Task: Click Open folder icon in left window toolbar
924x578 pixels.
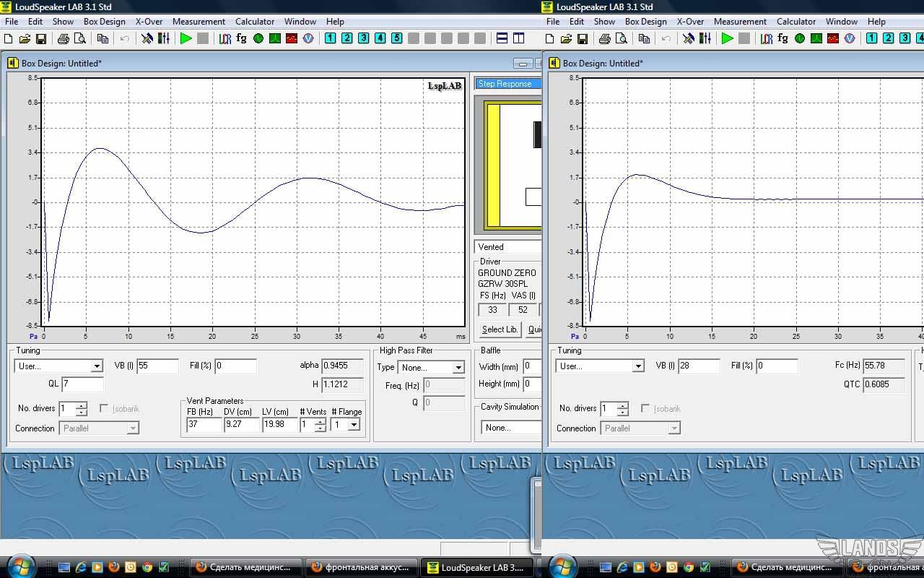Action: click(x=25, y=38)
